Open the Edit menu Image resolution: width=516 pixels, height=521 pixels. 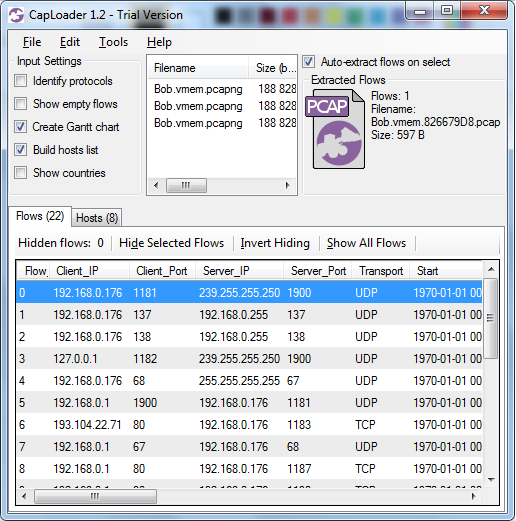coord(70,42)
